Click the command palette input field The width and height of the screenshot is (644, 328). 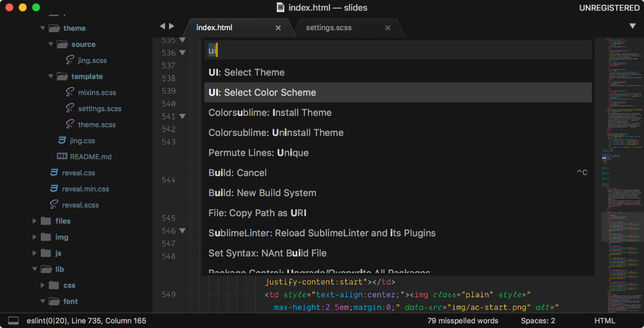(397, 50)
